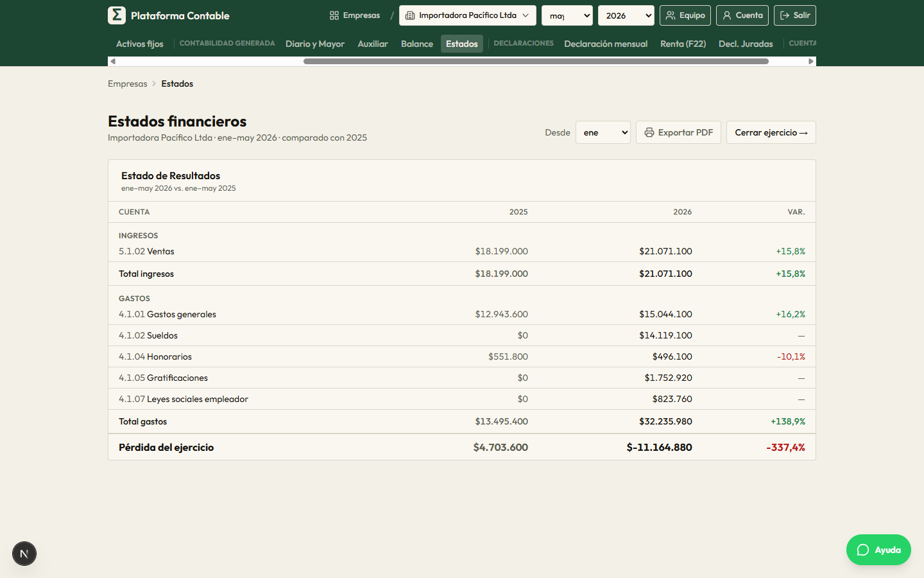924x578 pixels.
Task: Click the $-11.164.880 loss value
Action: pos(660,447)
